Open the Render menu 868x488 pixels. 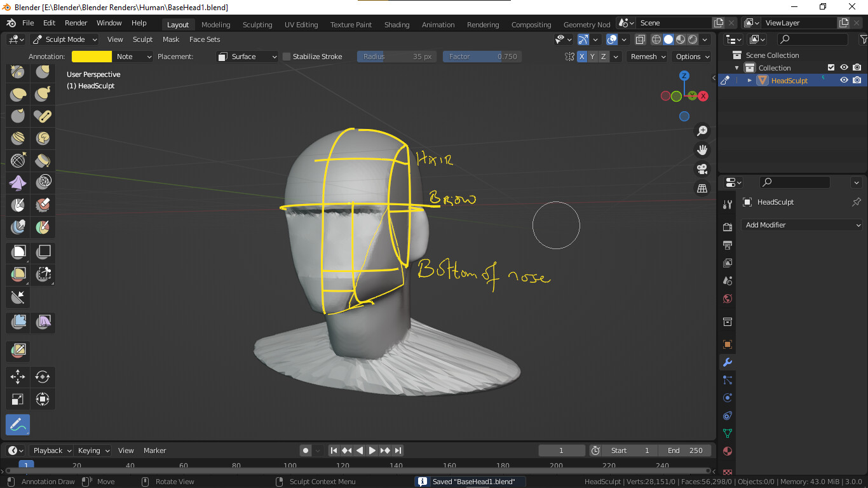coord(76,23)
